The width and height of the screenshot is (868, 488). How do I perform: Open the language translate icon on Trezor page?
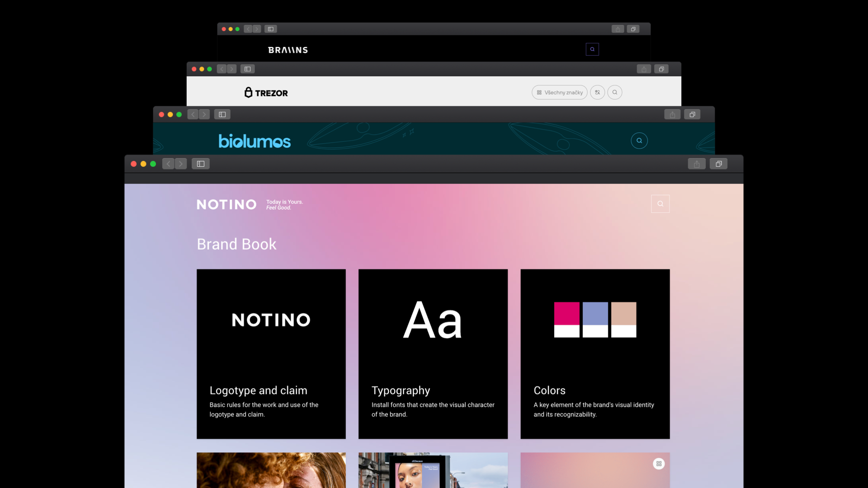[x=598, y=93]
